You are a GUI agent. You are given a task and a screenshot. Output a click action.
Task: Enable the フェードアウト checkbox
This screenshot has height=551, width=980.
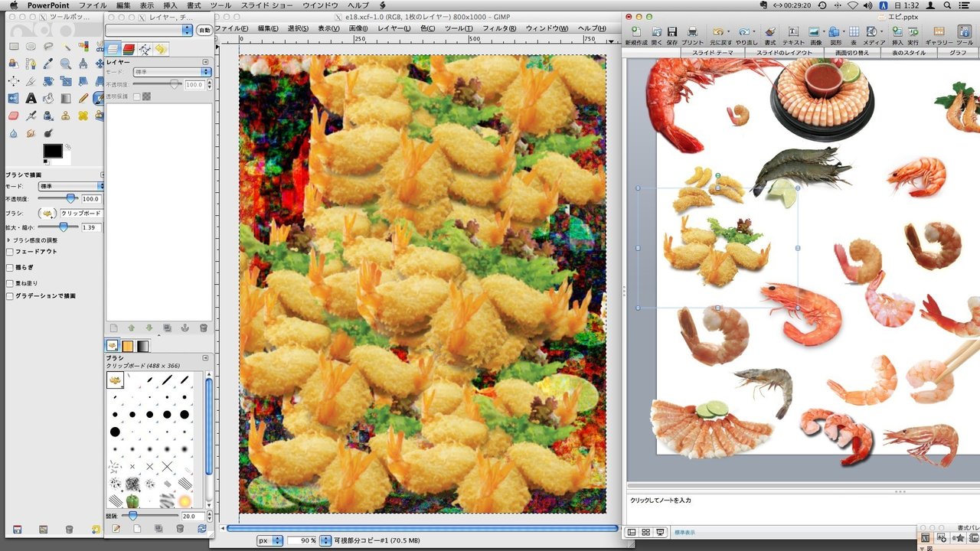pos(9,252)
